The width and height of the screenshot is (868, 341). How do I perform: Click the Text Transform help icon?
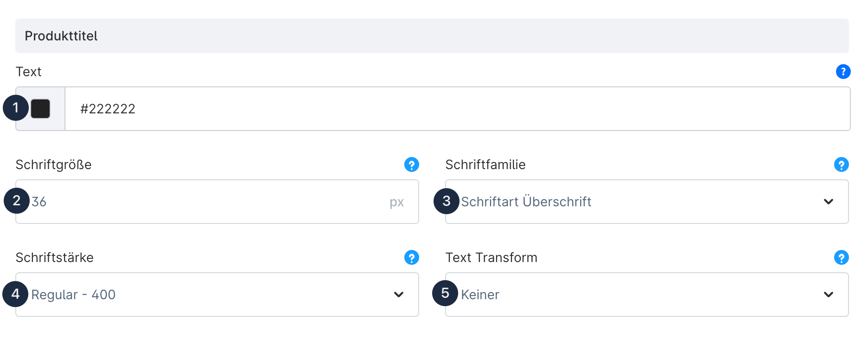point(841,257)
